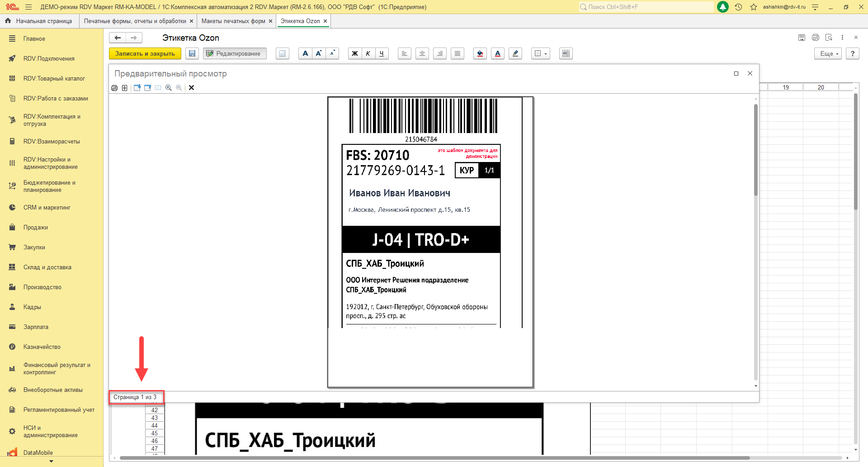The height and width of the screenshot is (467, 868).
Task: Go forward with the right arrow button
Action: pos(134,38)
